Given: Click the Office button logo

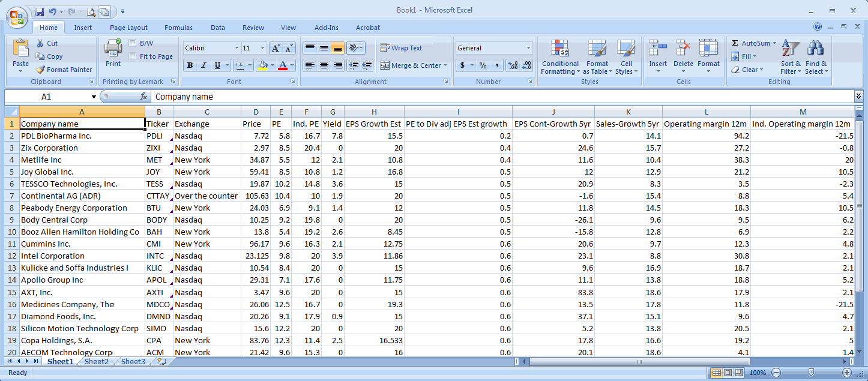Looking at the screenshot, I should click(17, 17).
